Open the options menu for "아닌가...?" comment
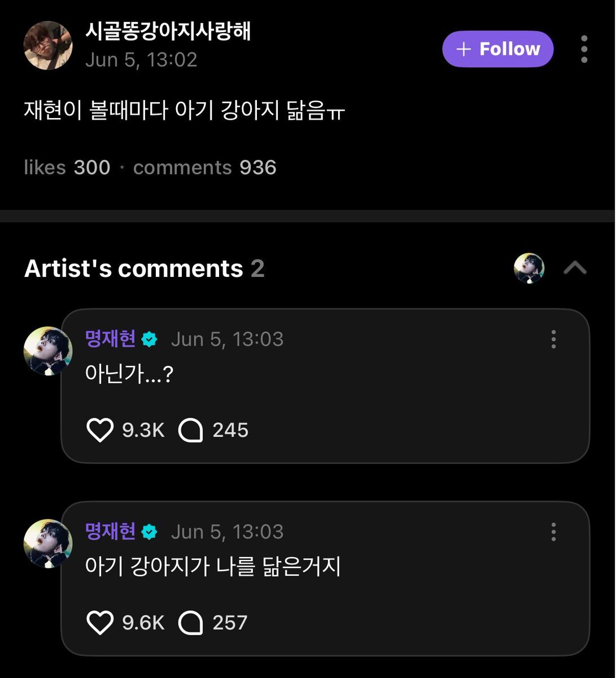This screenshot has width=616, height=678. pyautogui.click(x=553, y=339)
